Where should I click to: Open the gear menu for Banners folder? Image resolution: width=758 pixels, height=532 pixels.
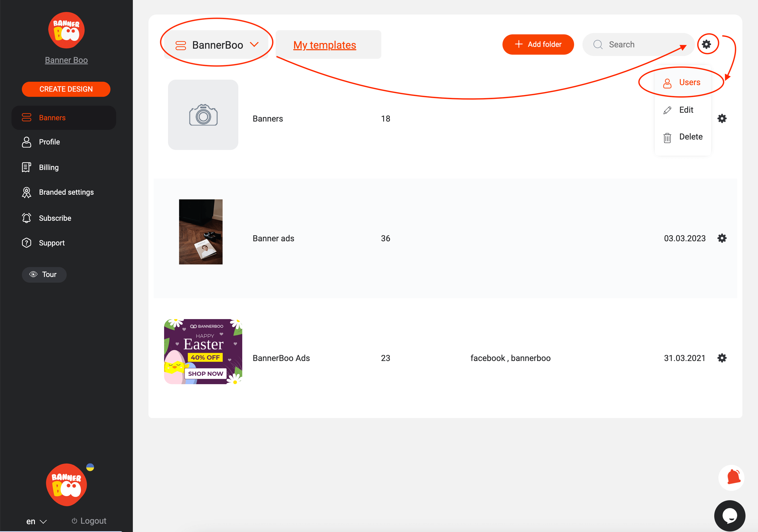tap(722, 118)
